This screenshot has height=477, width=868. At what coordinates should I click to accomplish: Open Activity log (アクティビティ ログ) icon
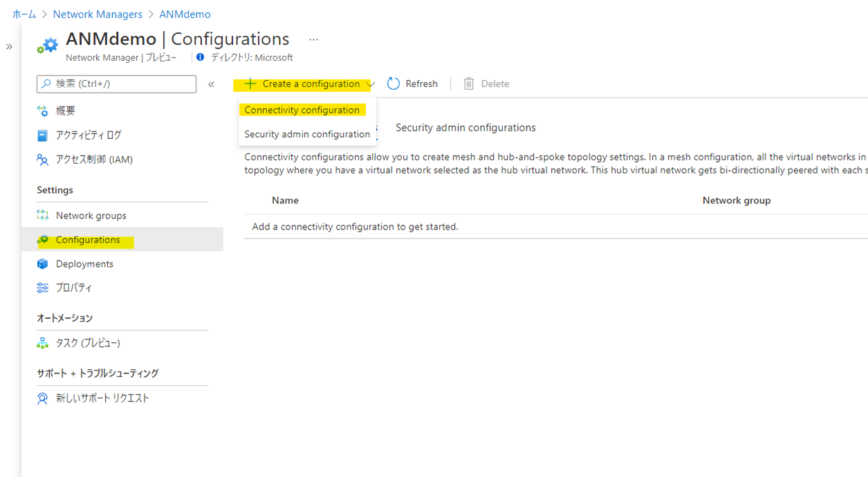pos(43,135)
